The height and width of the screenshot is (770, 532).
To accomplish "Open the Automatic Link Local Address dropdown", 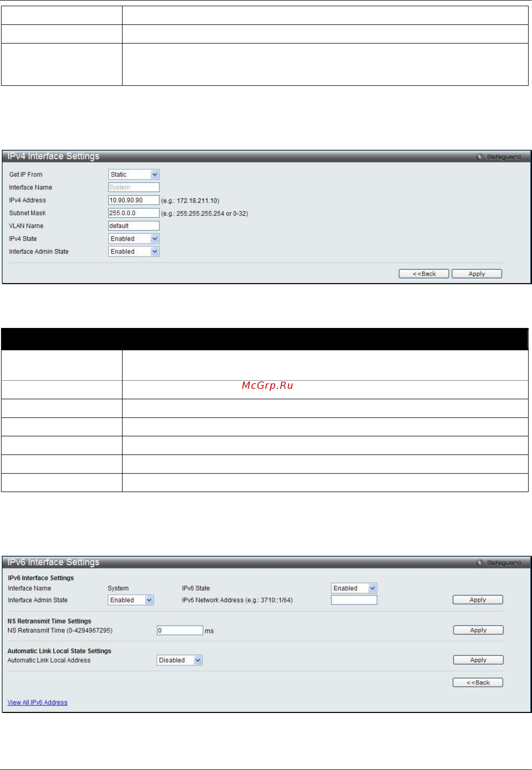I will (179, 660).
